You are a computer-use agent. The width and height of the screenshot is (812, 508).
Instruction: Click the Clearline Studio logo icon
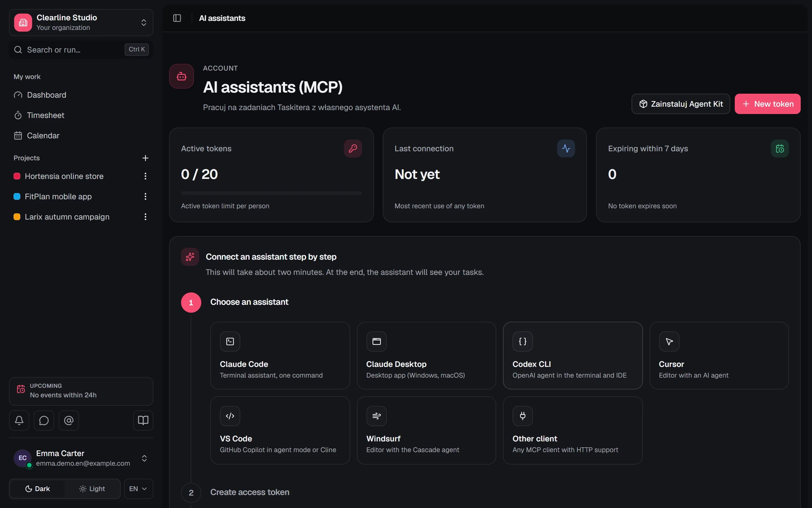(23, 23)
